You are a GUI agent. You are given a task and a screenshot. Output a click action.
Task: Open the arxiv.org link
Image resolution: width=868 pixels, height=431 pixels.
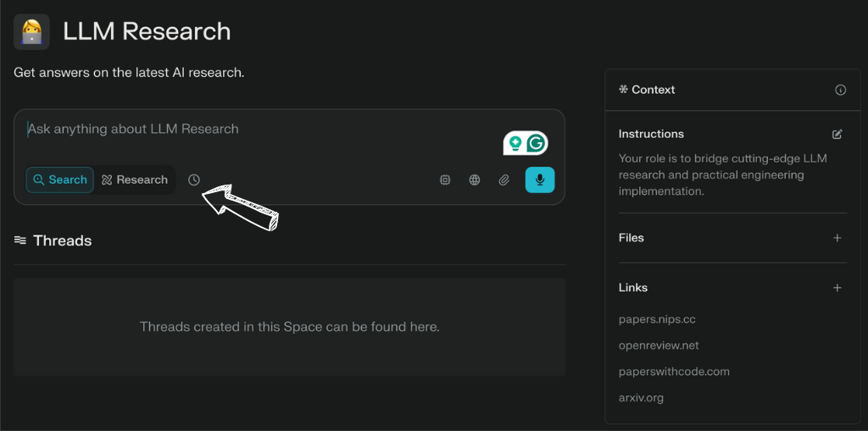641,397
